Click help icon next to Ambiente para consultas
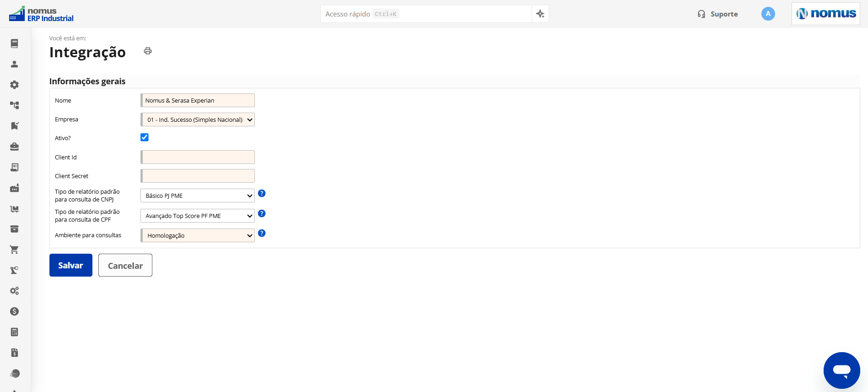Image resolution: width=868 pixels, height=392 pixels. click(x=262, y=233)
